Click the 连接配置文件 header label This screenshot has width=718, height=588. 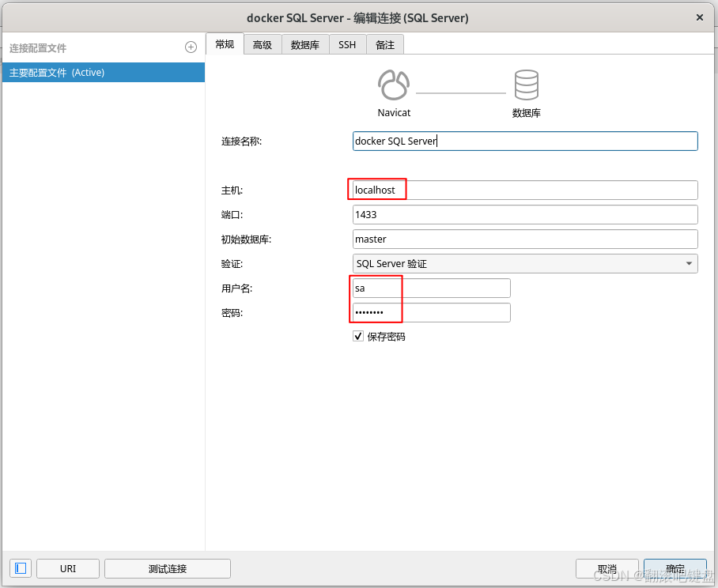38,48
